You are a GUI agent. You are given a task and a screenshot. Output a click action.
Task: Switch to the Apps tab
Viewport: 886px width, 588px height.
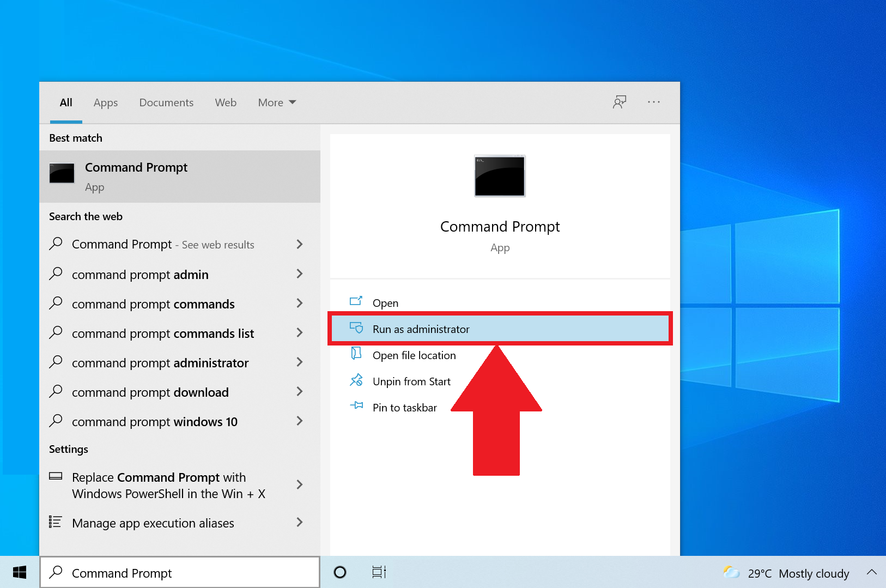[x=106, y=102]
